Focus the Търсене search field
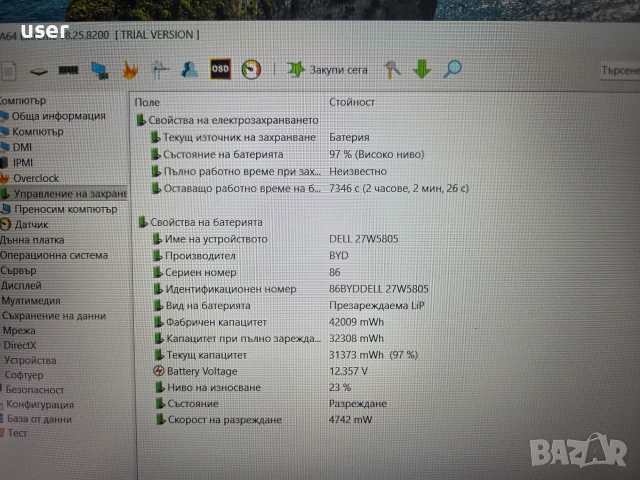The image size is (640, 480). pyautogui.click(x=620, y=71)
